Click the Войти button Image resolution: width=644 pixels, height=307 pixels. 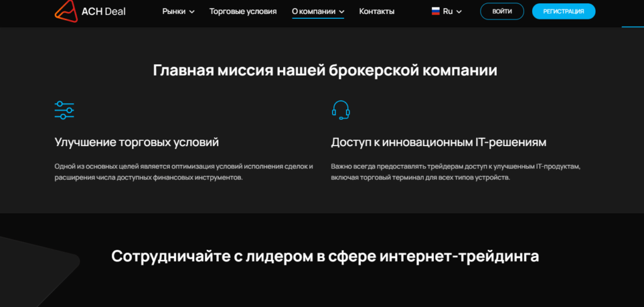click(502, 11)
